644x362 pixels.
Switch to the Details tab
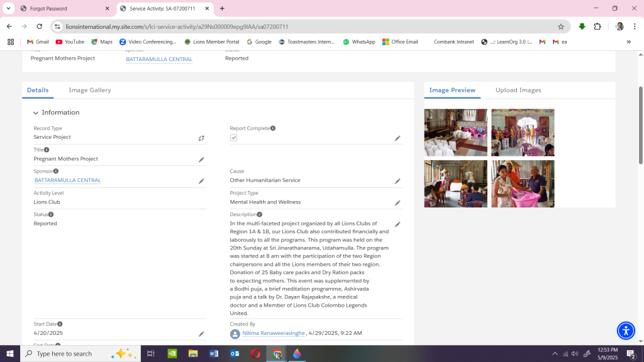tap(38, 90)
